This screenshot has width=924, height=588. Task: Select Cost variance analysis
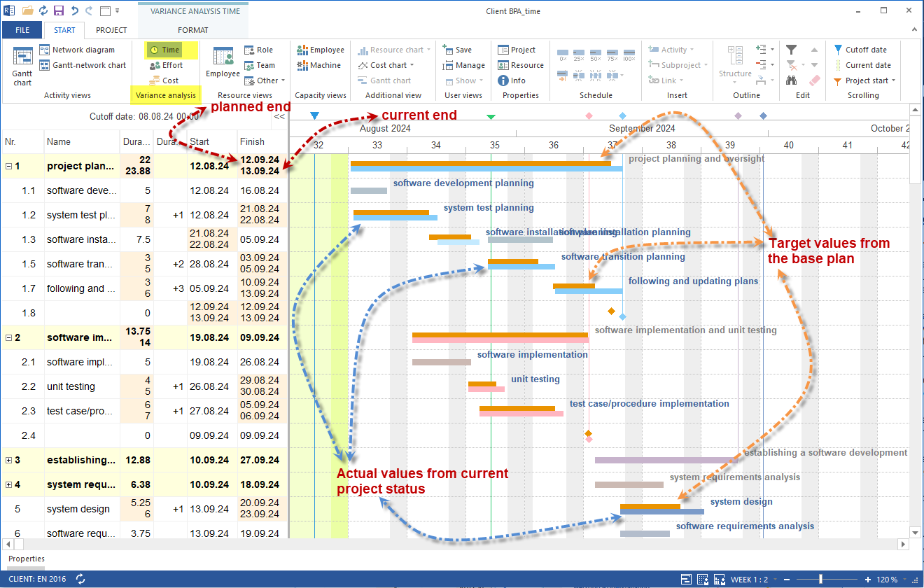(164, 80)
